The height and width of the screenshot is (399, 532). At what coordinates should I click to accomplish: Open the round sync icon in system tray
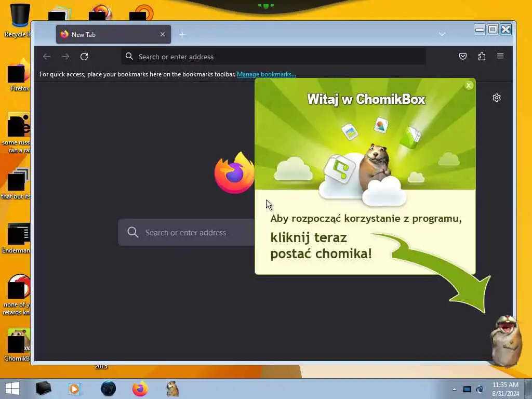tap(480, 389)
